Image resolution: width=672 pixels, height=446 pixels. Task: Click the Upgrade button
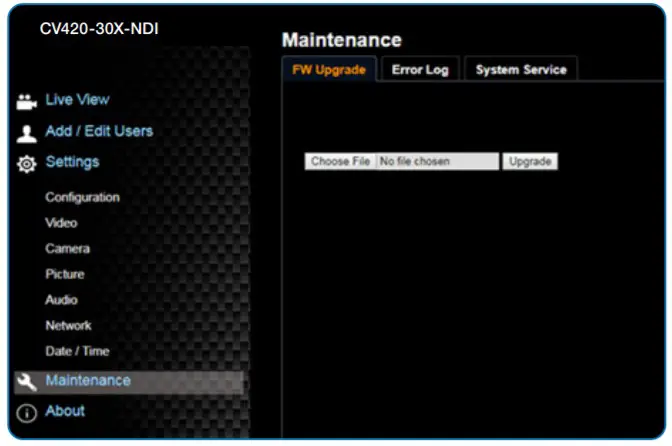click(530, 162)
